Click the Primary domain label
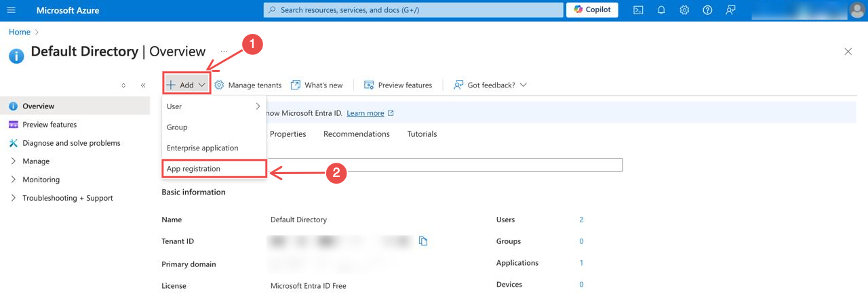The height and width of the screenshot is (305, 868). tap(189, 264)
